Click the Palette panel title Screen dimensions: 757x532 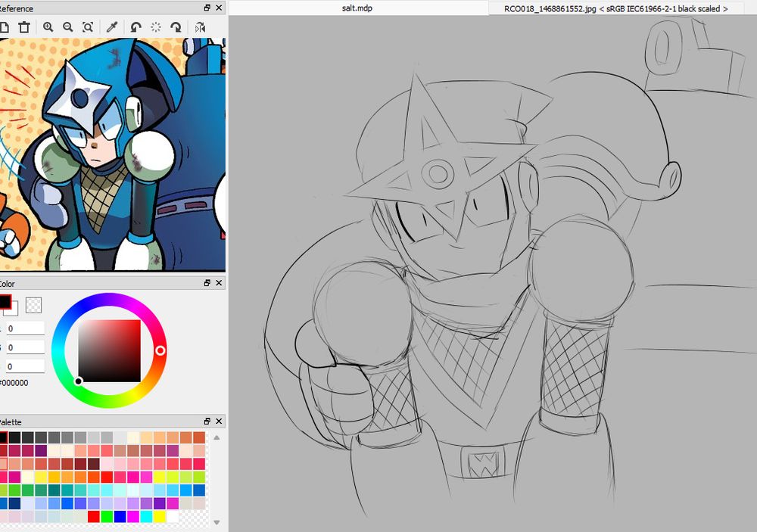point(11,422)
